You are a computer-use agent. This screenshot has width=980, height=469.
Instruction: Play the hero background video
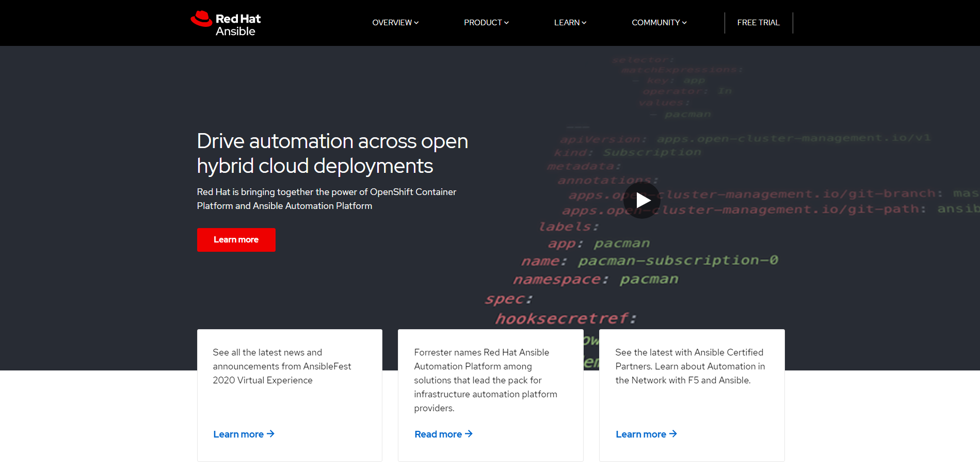pos(642,200)
